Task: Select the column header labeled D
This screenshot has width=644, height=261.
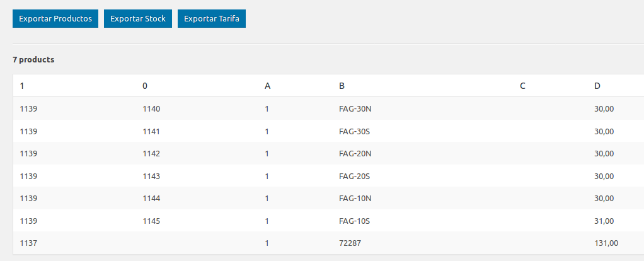Action: [597, 86]
